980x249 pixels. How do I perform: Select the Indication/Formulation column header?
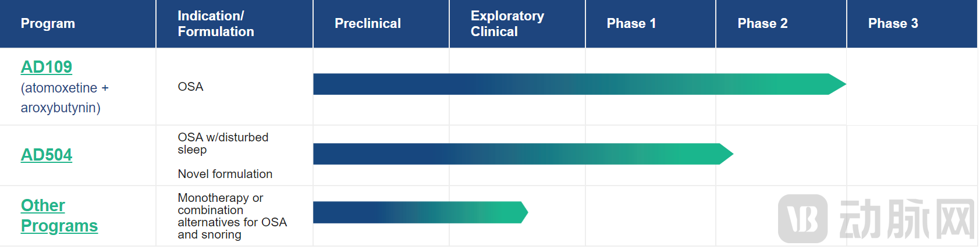click(216, 24)
